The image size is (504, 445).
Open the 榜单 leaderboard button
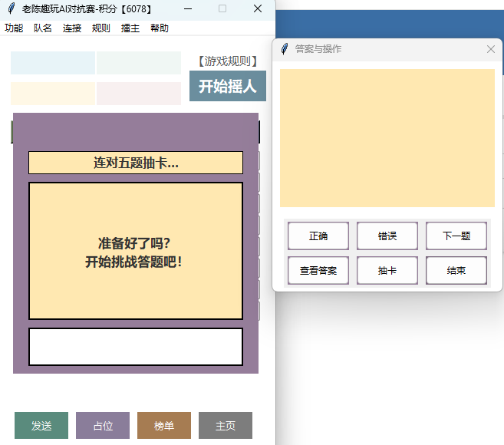pyautogui.click(x=164, y=426)
